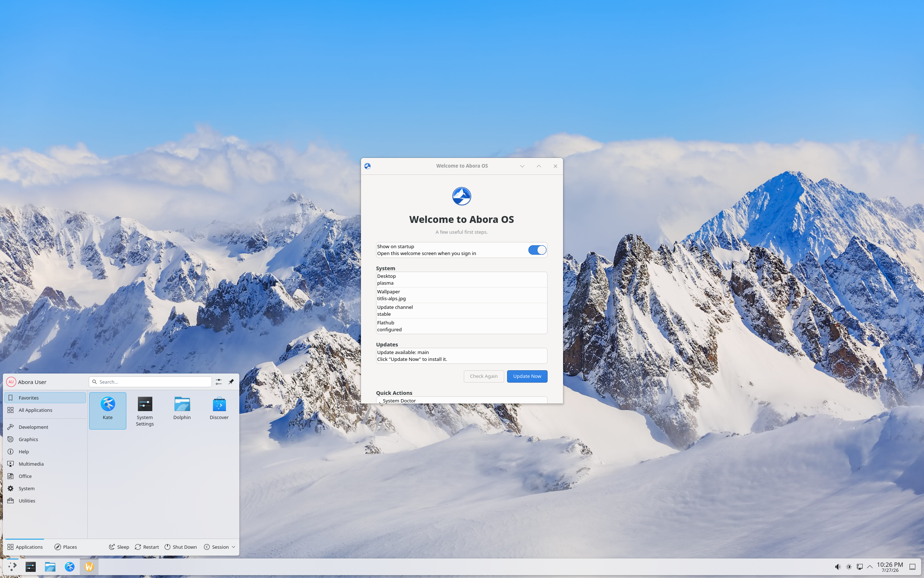The height and width of the screenshot is (578, 924).
Task: Open the clock showing 10:26 PM
Action: point(890,567)
